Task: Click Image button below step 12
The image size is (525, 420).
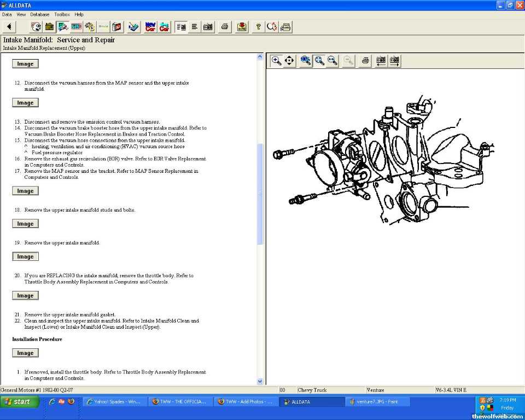Action: pyautogui.click(x=25, y=103)
